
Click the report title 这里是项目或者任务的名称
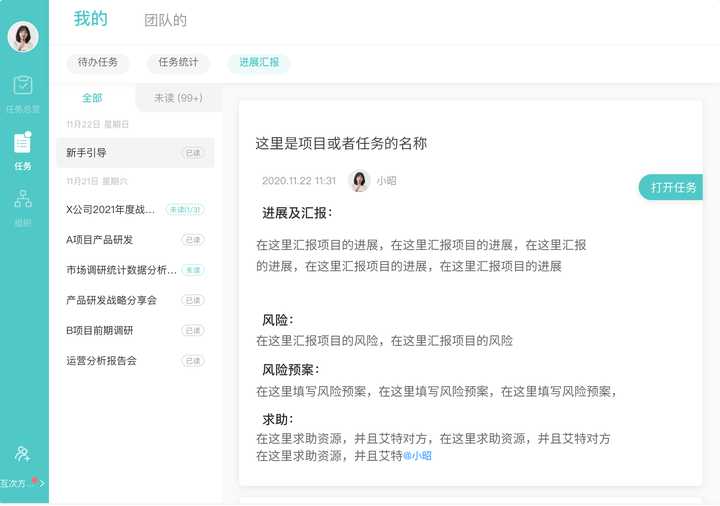pos(341,144)
